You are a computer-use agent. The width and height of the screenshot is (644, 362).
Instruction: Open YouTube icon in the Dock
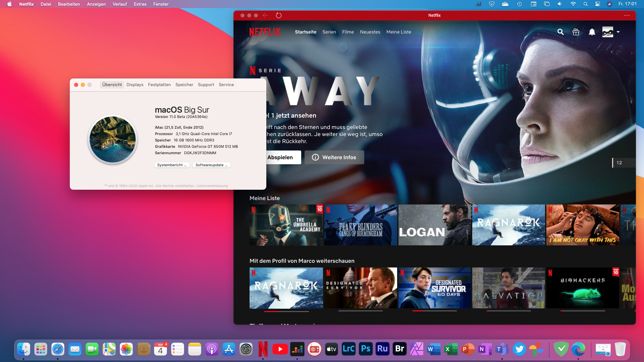click(x=280, y=349)
